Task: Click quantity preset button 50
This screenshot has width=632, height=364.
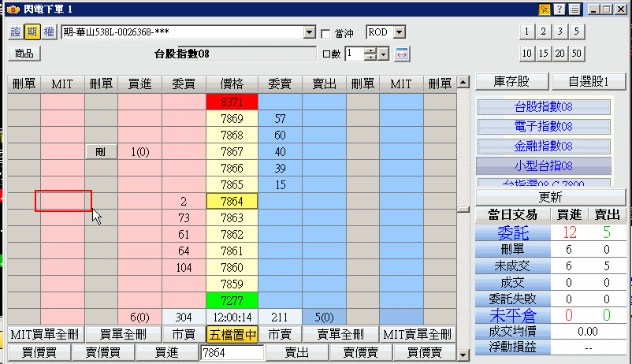Action: (577, 54)
